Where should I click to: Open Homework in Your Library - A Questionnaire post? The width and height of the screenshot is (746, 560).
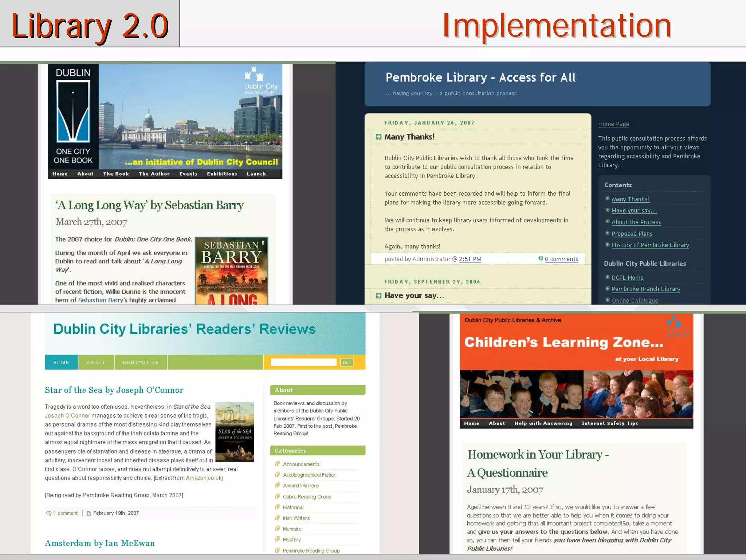pos(538,463)
